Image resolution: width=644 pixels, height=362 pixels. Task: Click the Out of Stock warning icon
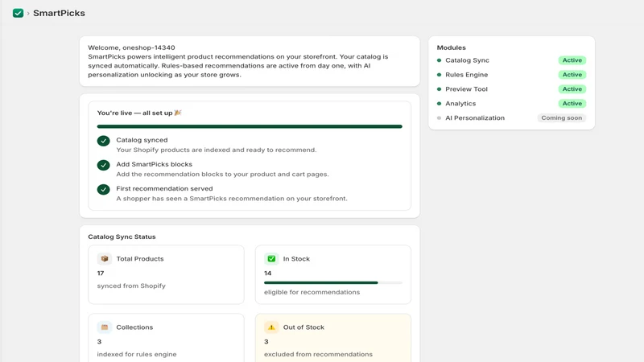tap(271, 327)
